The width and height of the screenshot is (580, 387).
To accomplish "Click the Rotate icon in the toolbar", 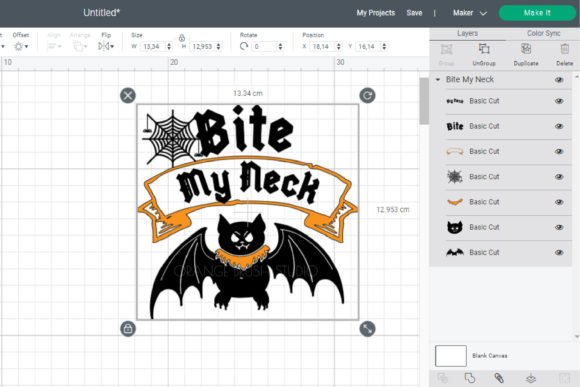I will [243, 47].
